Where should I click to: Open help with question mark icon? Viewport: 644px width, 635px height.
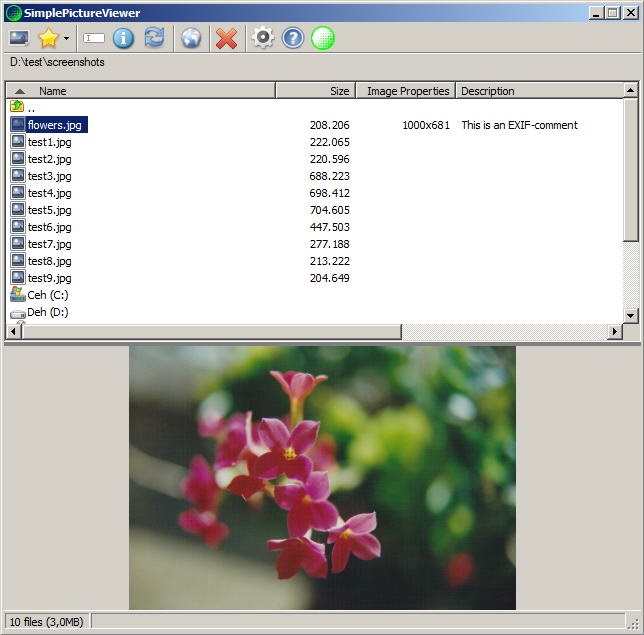tap(293, 38)
